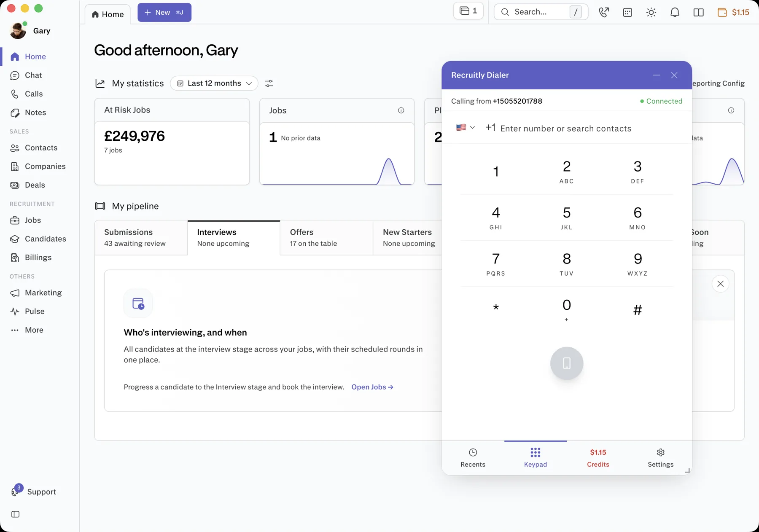Minimize the Recruitly Dialer
This screenshot has width=759, height=532.
tap(656, 75)
